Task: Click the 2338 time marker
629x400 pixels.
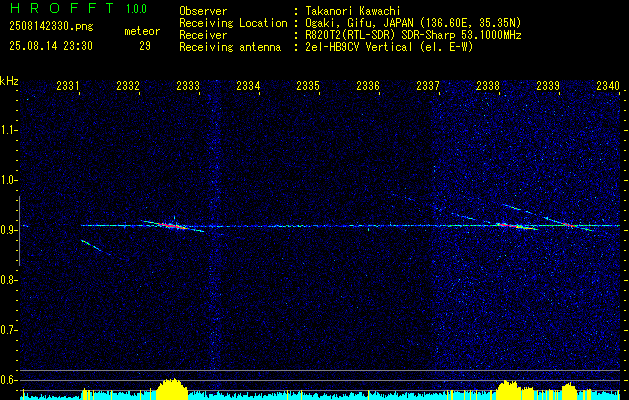Action: click(488, 85)
